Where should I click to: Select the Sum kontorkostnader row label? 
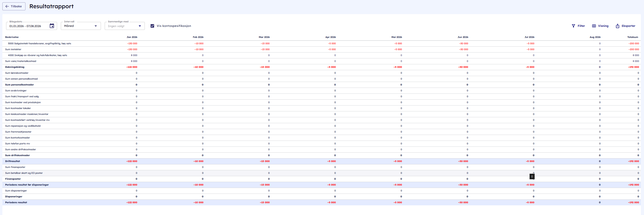17,138
